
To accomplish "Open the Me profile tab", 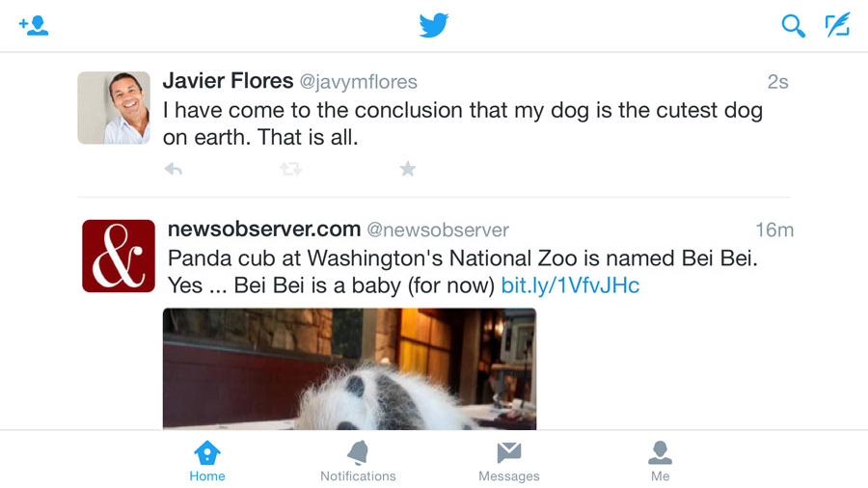I will (660, 461).
